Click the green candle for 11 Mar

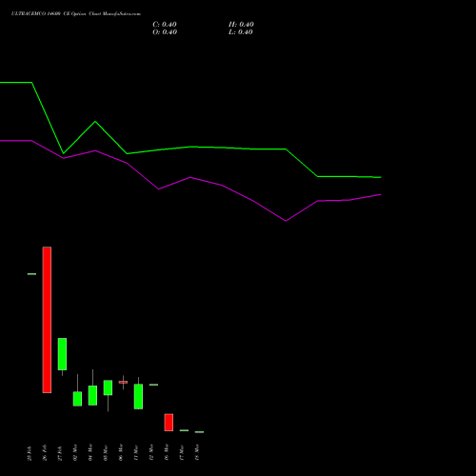click(138, 397)
